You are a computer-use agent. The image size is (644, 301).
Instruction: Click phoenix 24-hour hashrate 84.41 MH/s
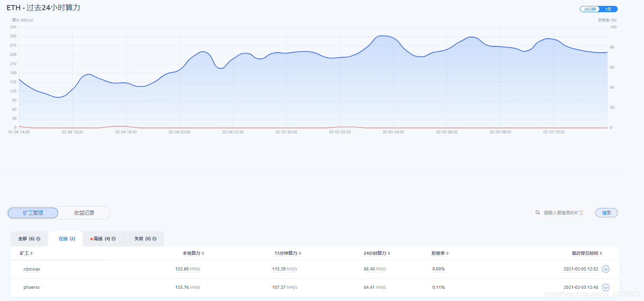[x=375, y=287]
